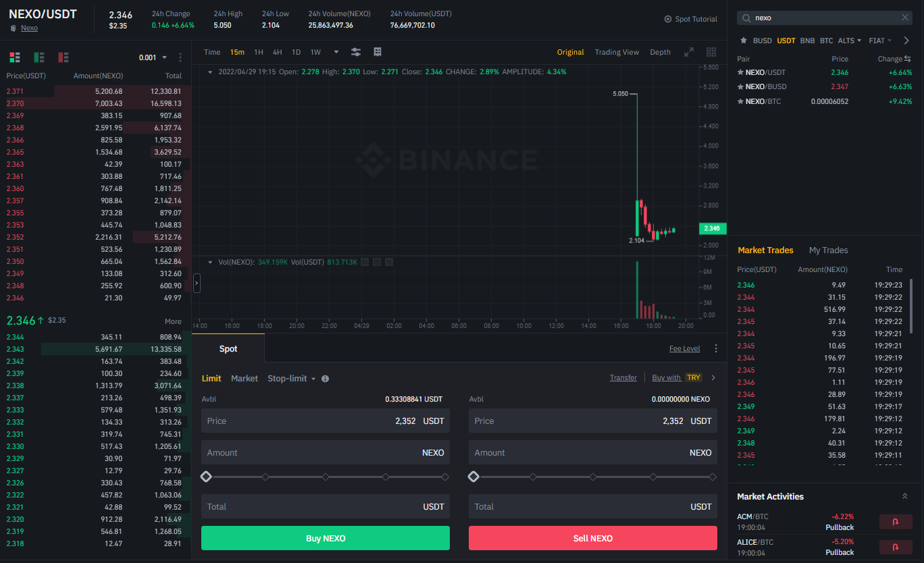
Task: Set buy slider to 100% end point
Action: point(445,477)
